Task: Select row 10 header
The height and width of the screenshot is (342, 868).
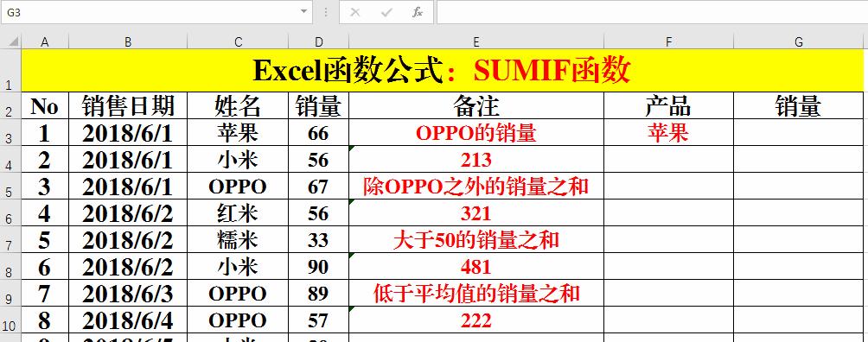Action: point(10,320)
